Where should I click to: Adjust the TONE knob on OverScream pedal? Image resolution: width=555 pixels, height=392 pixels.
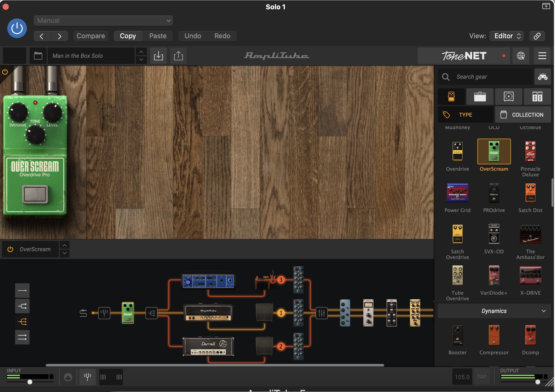pyautogui.click(x=35, y=135)
